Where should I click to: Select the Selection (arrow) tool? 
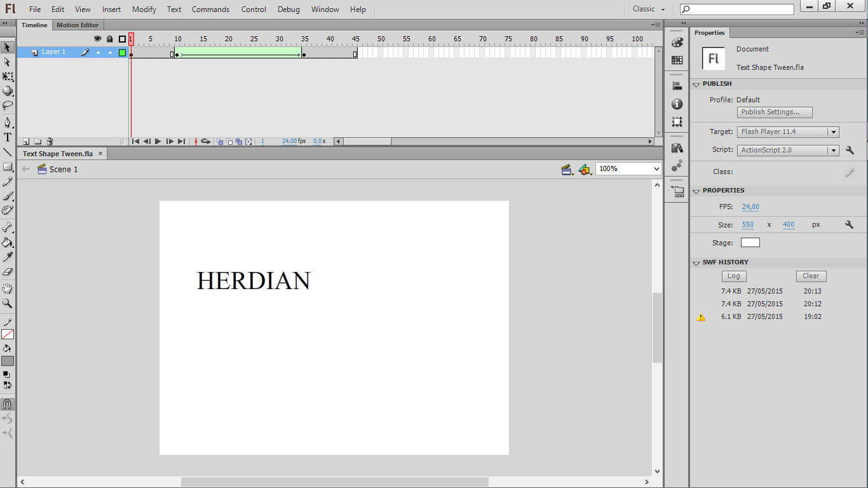click(8, 47)
